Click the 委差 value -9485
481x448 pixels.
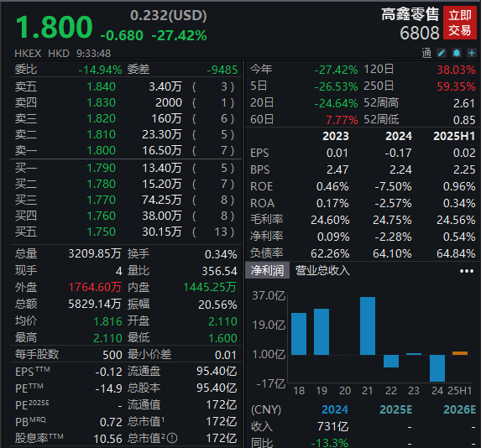tap(222, 70)
